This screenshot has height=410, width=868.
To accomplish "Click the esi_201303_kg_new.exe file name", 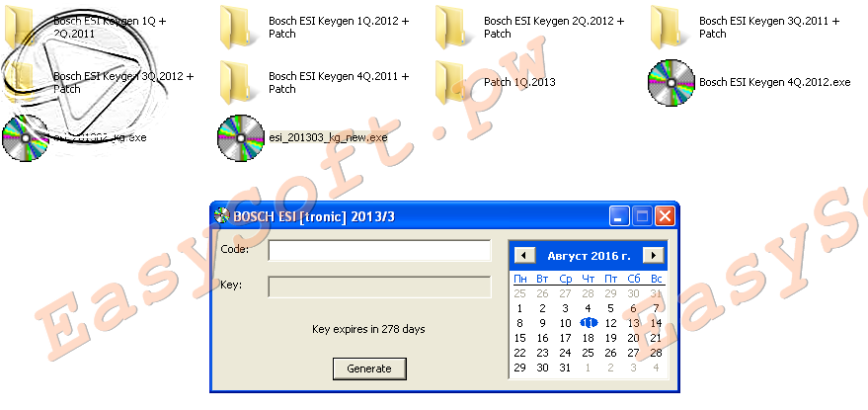I will tap(328, 137).
